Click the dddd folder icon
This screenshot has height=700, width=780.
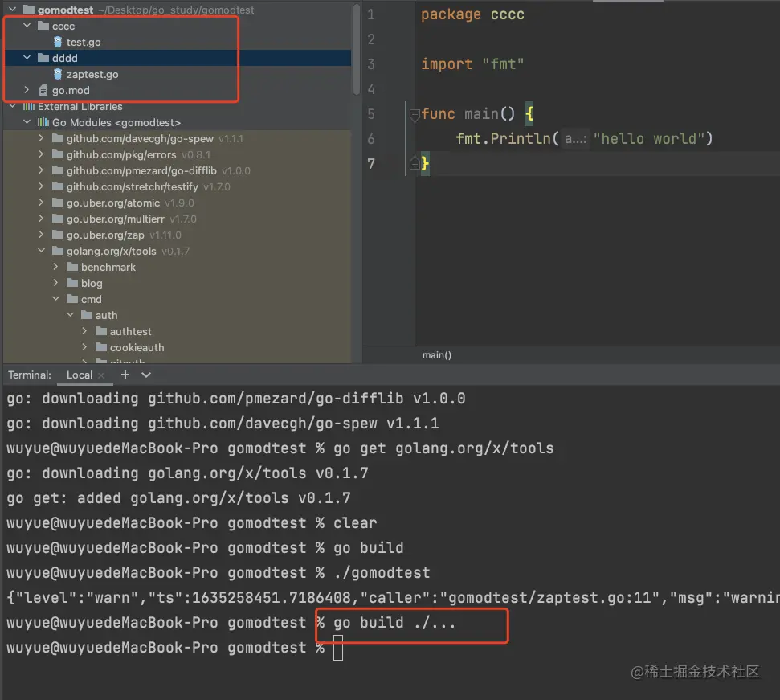(43, 58)
